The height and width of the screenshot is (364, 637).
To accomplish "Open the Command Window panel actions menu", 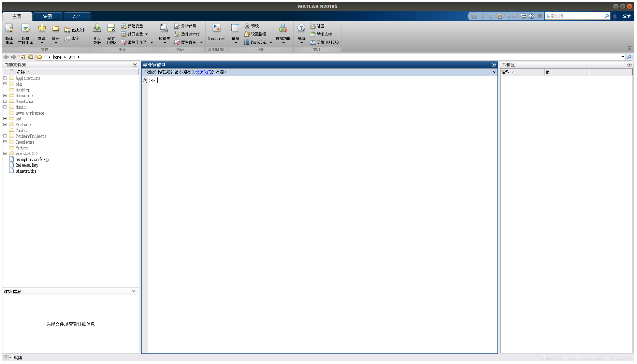I will click(x=493, y=64).
